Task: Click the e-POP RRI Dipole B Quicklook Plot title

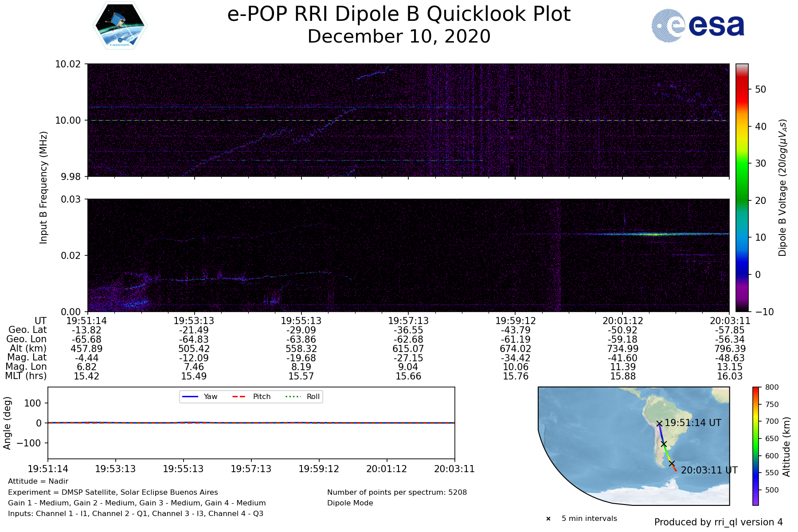Action: [399, 14]
